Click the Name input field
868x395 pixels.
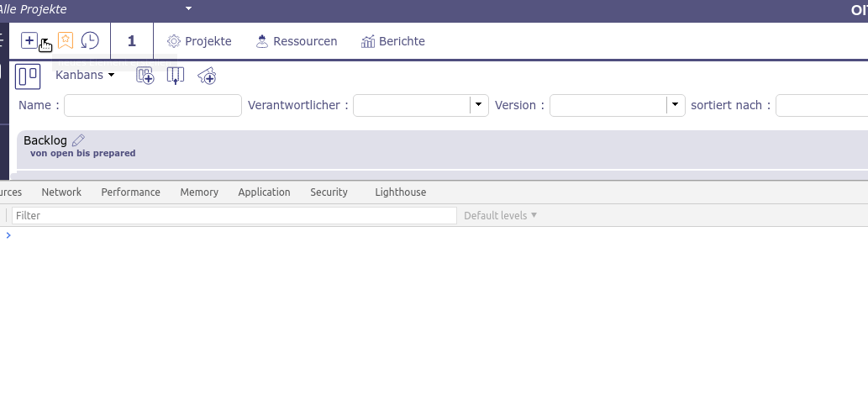152,106
